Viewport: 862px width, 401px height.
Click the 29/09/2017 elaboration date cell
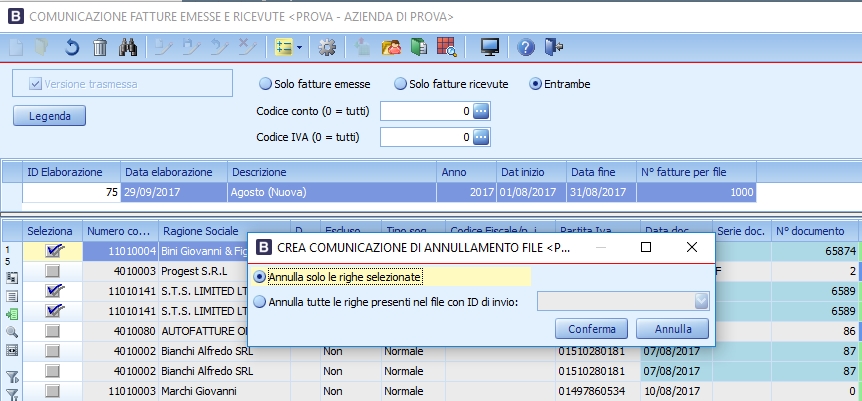point(174,193)
